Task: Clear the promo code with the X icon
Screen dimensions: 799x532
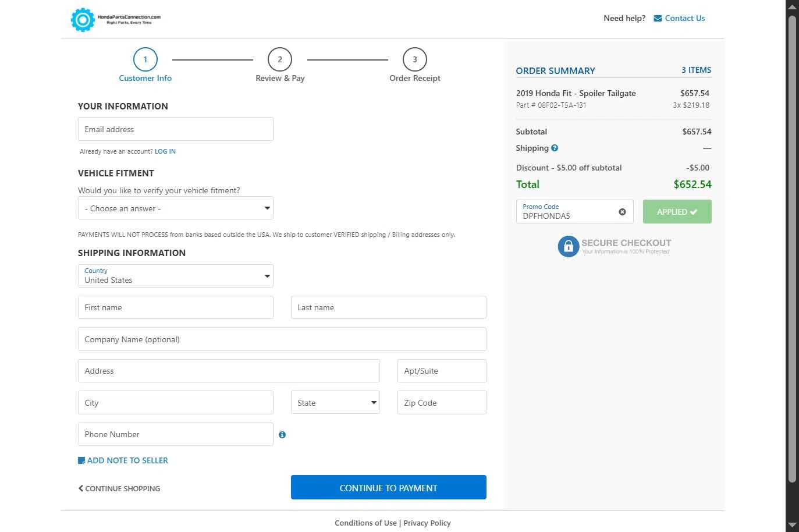Action: pyautogui.click(x=622, y=212)
